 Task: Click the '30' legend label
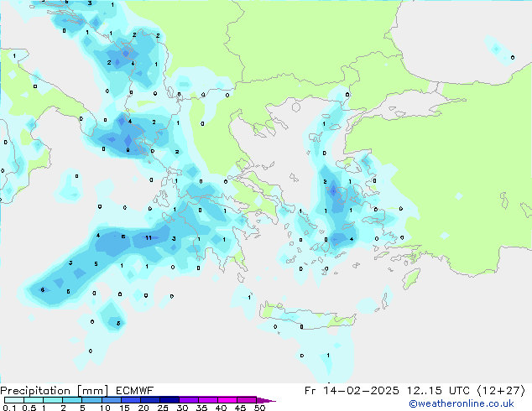(182, 408)
